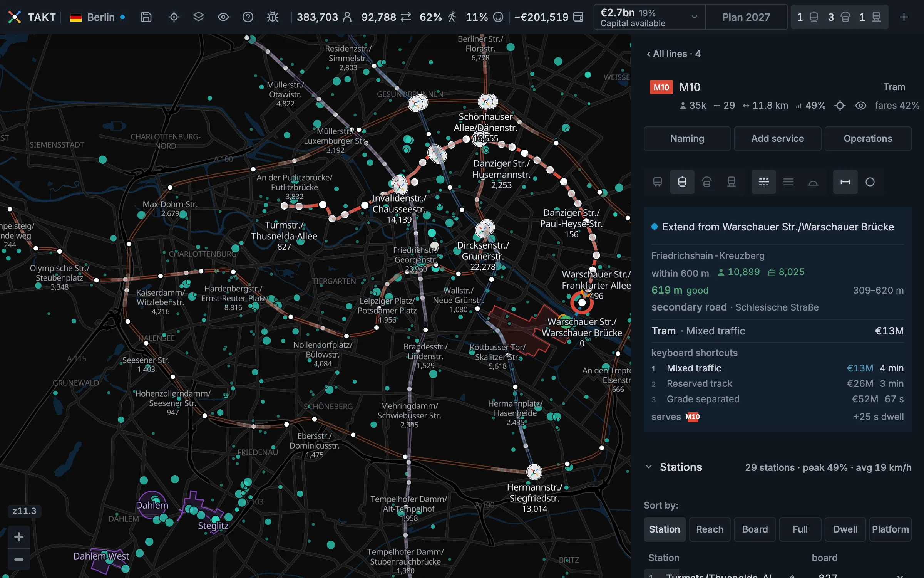
Task: Click the locate crosshair icon in top toolbar
Action: click(174, 17)
